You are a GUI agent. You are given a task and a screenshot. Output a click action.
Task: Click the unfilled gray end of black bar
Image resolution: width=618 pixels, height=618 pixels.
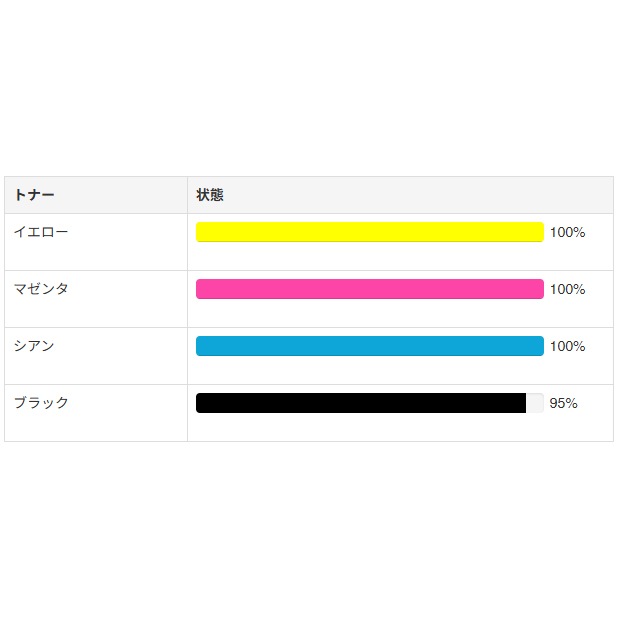535,403
